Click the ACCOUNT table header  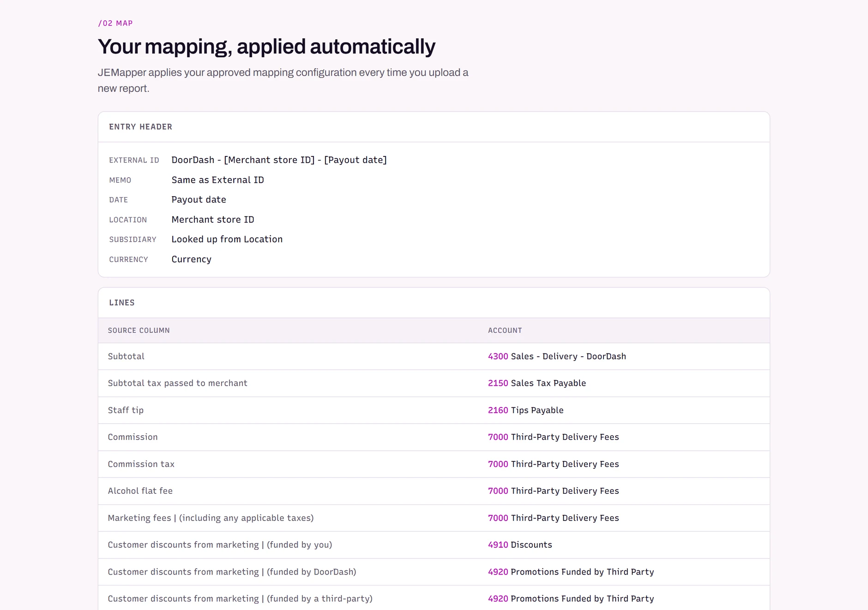pyautogui.click(x=505, y=330)
